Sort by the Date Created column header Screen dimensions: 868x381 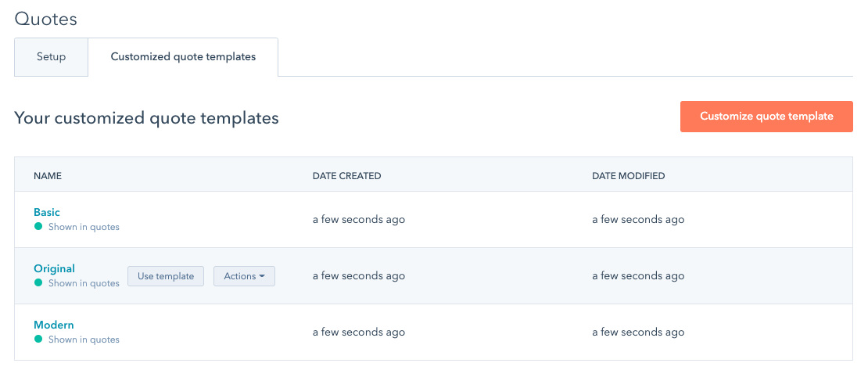346,176
